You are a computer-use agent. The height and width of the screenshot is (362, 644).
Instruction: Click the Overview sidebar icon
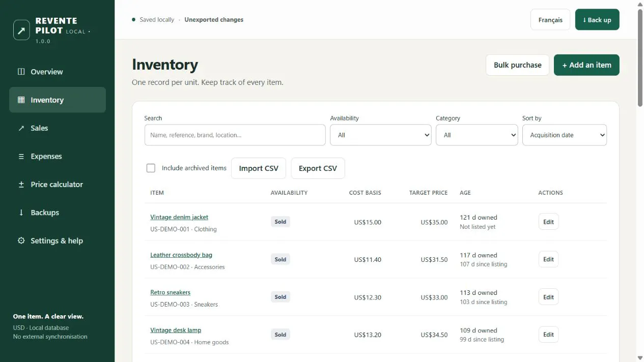pyautogui.click(x=21, y=72)
